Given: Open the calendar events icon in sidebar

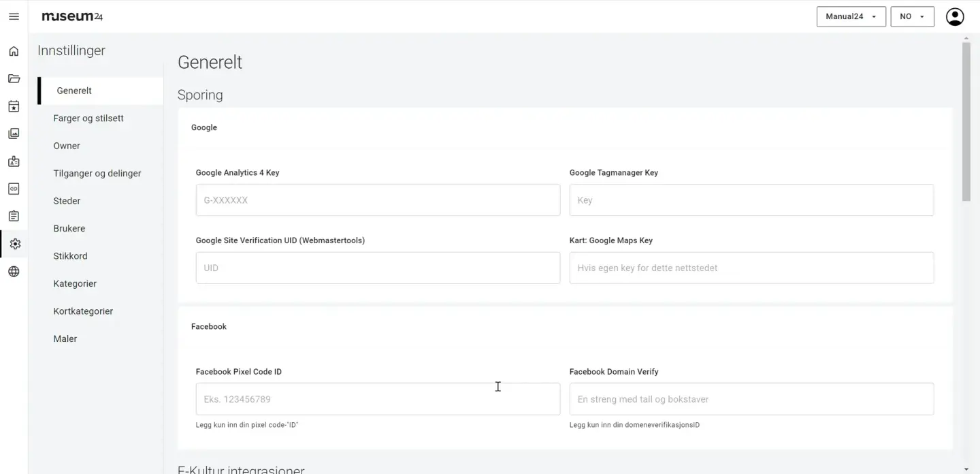Looking at the screenshot, I should [14, 106].
